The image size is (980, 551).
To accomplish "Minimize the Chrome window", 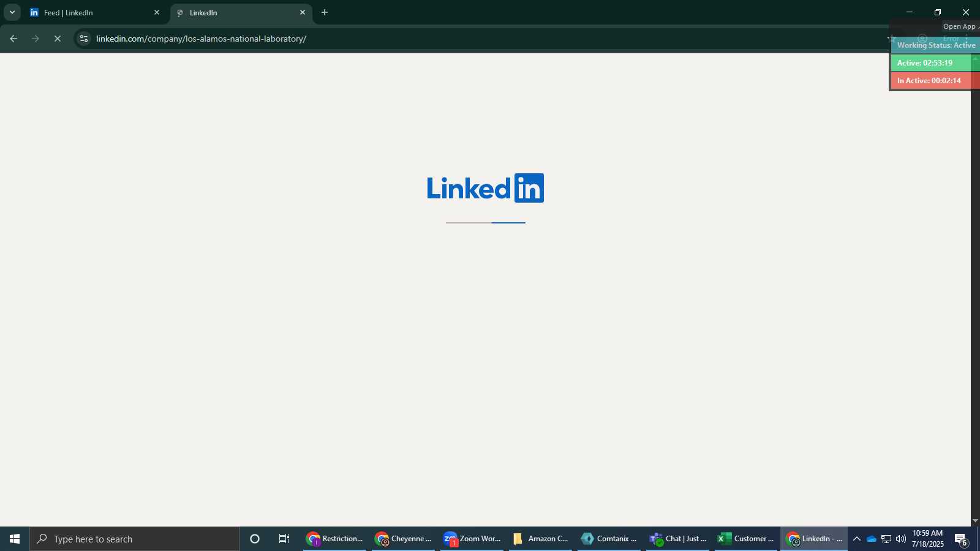I will click(910, 12).
